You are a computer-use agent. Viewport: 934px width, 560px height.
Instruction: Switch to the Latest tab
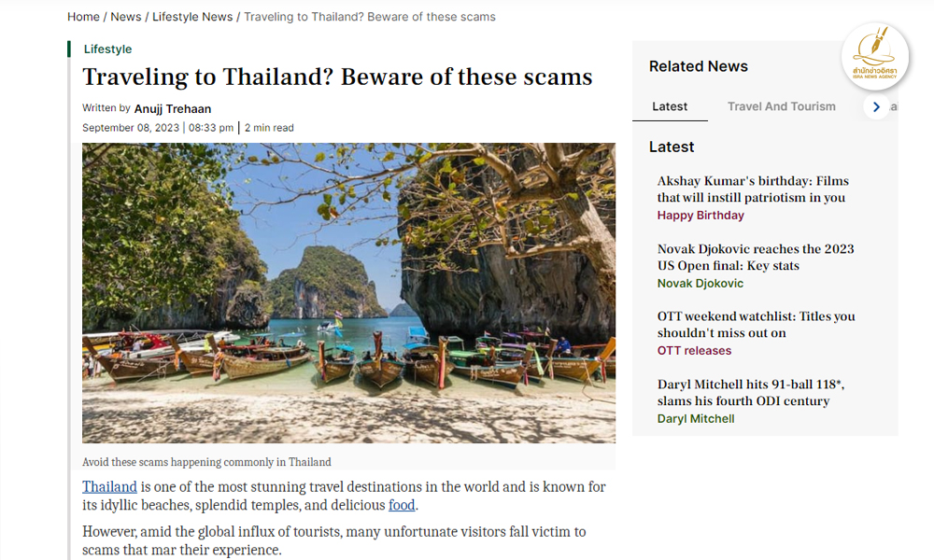coord(670,106)
